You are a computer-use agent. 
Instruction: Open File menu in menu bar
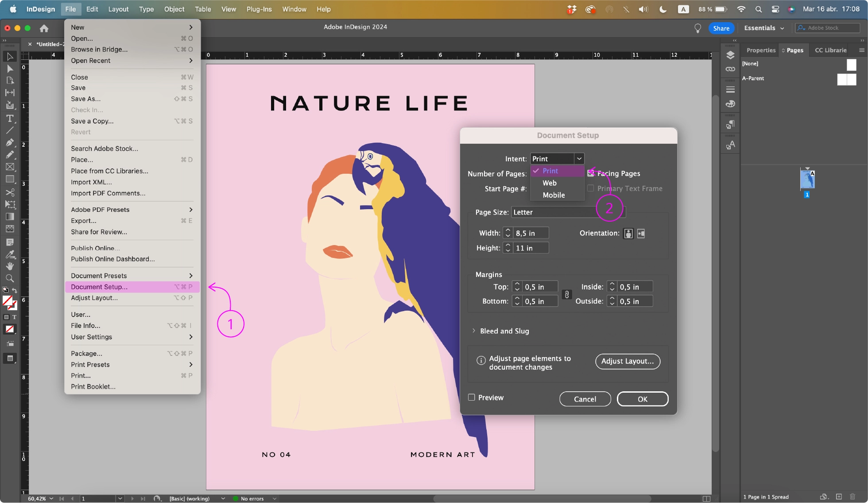click(70, 8)
